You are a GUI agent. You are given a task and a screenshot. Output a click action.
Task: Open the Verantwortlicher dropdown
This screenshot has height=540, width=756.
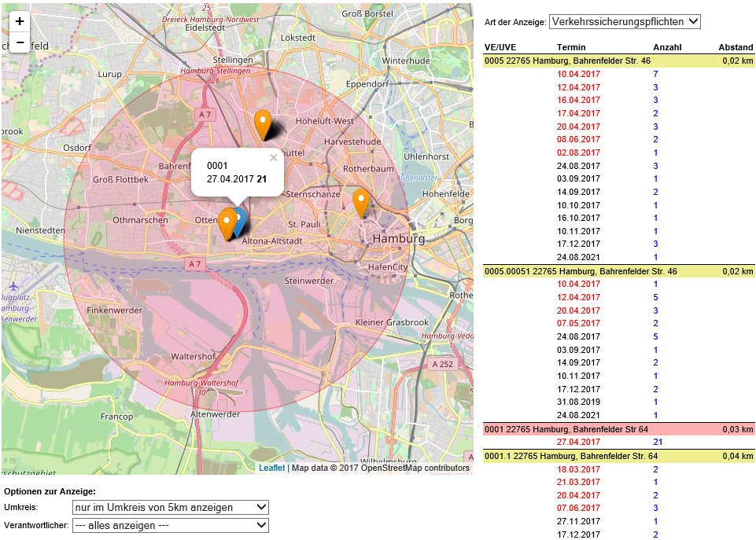[x=170, y=525]
